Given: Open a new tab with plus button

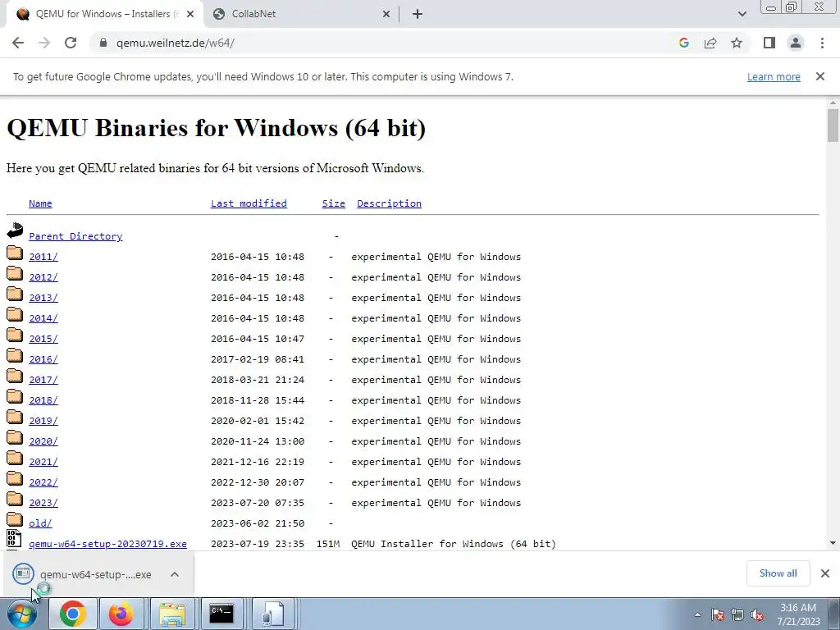Looking at the screenshot, I should 418,14.
